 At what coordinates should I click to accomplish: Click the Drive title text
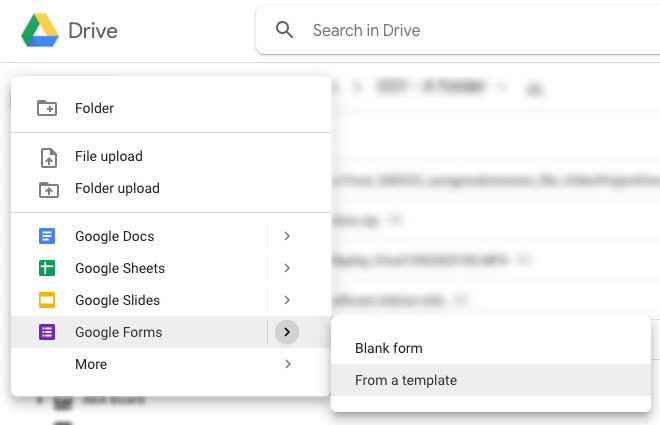pyautogui.click(x=93, y=31)
